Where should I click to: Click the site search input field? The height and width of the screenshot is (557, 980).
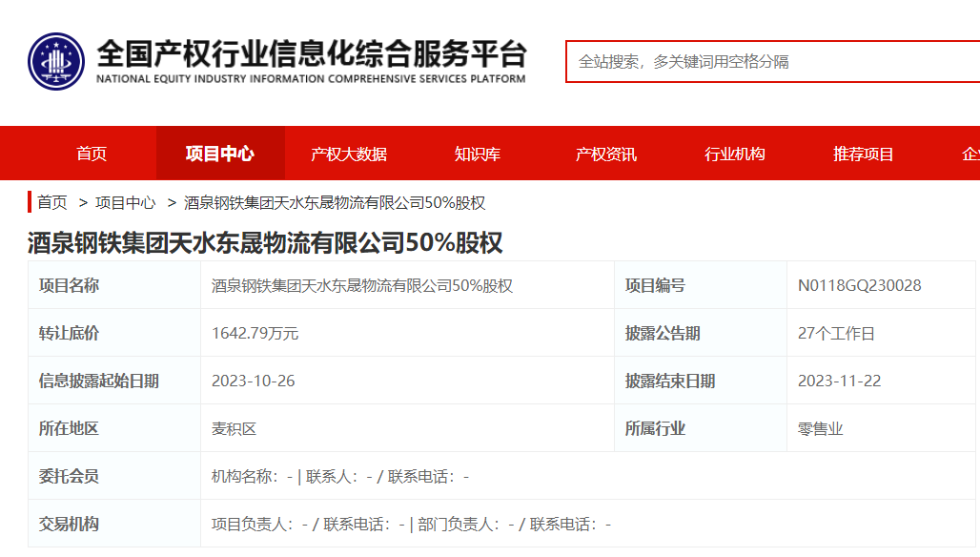tap(773, 61)
